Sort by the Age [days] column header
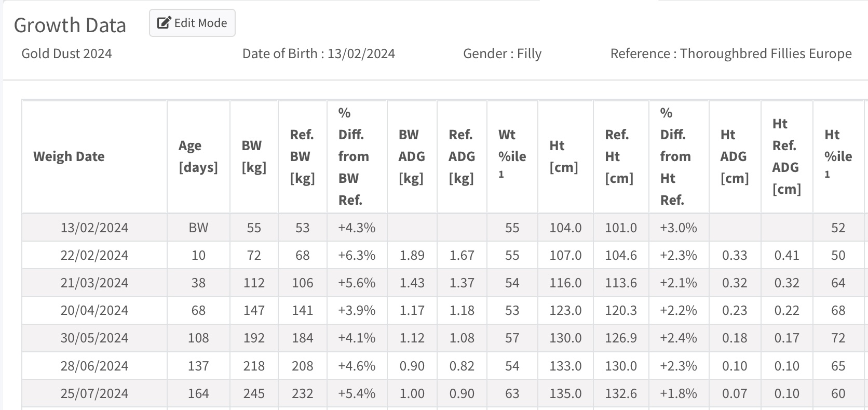 tap(198, 156)
